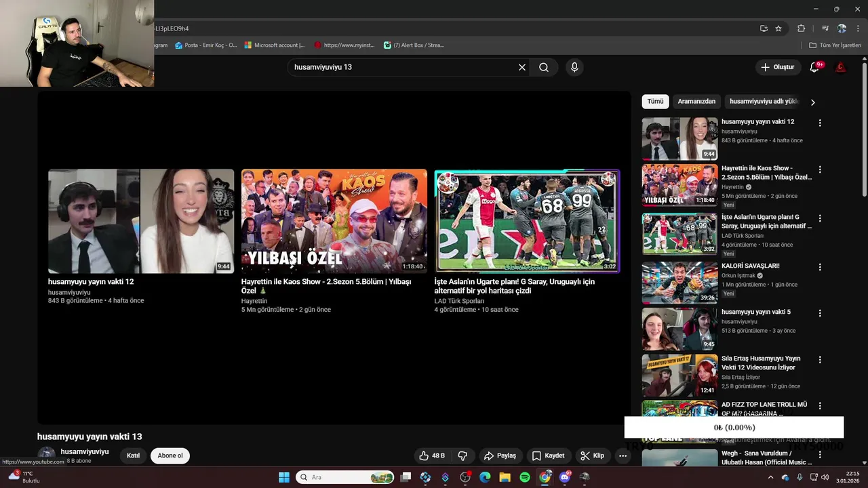Screen dimensions: 868x488
Task: Open Chrome three-dot menu
Action: [x=857, y=28]
